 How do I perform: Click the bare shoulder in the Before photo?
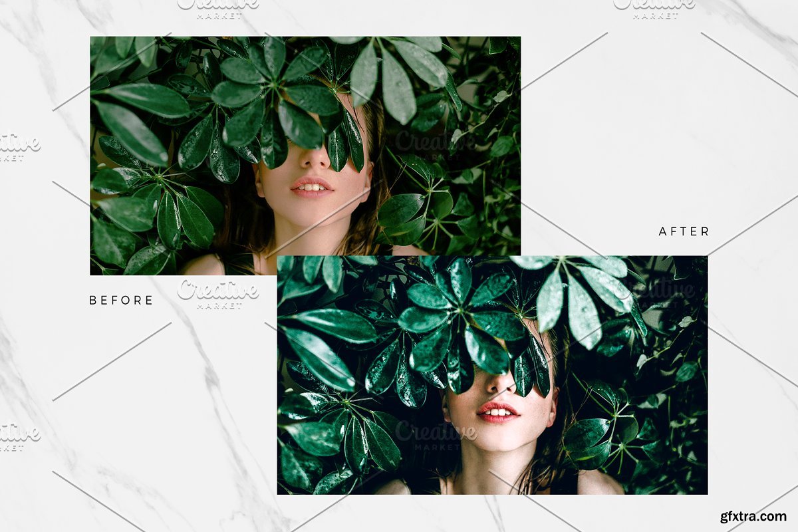203,265
